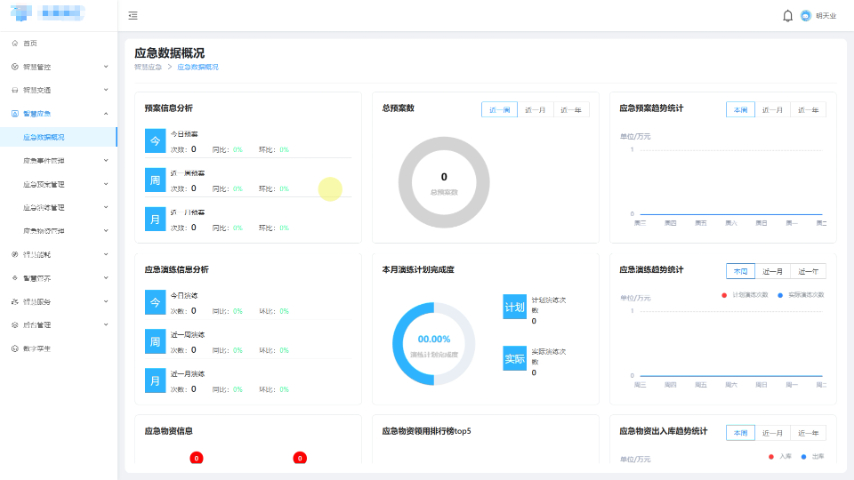Click the 智慧交通 sidebar icon
This screenshot has height=480, width=854.
(15, 90)
